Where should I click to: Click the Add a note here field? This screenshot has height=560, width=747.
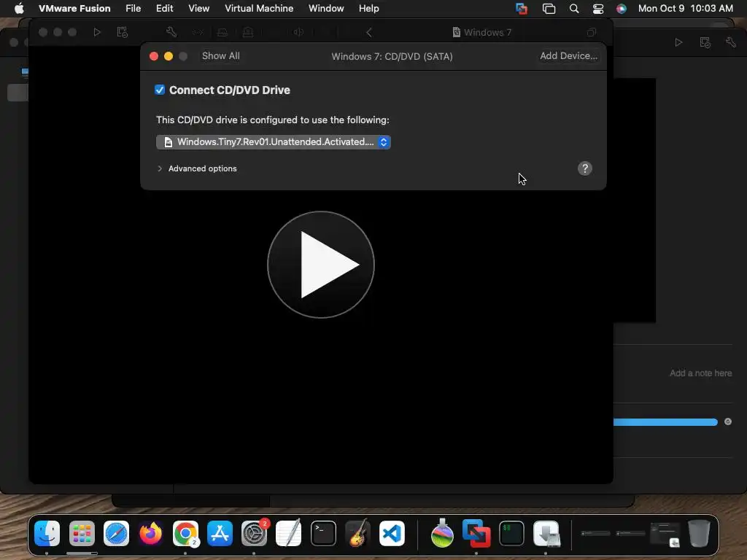coord(700,373)
